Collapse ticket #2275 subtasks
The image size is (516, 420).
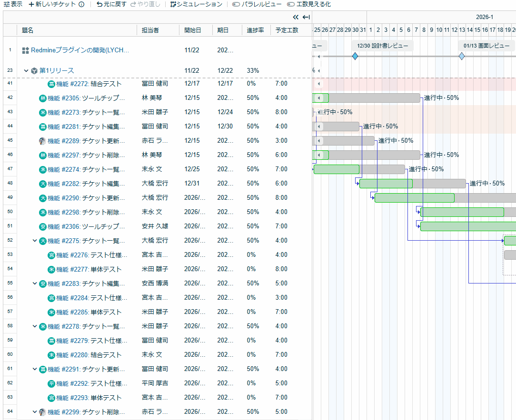point(35,241)
